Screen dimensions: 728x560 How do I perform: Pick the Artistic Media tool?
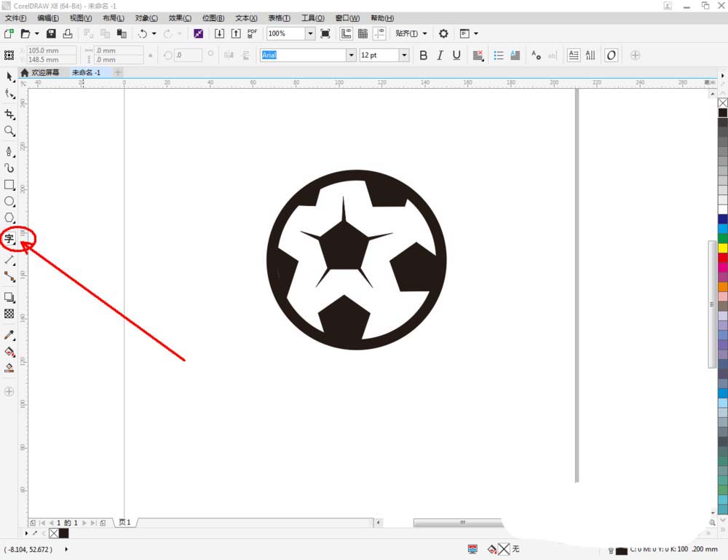click(x=9, y=168)
